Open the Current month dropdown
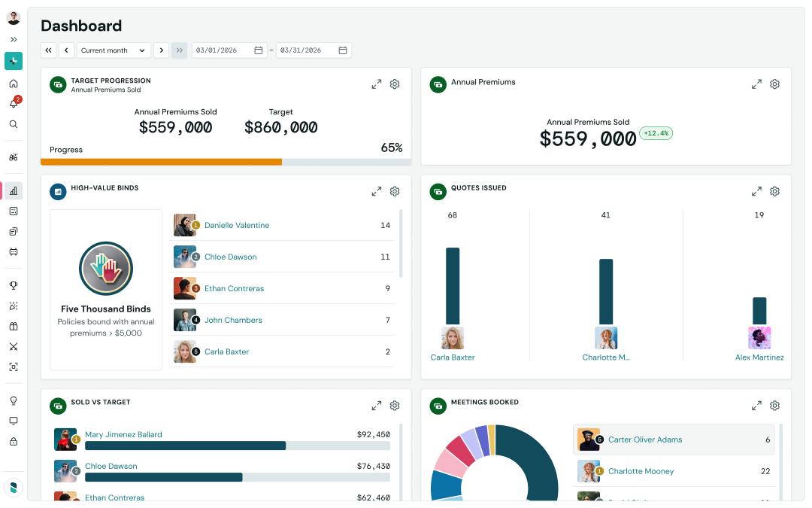The image size is (812, 508). pos(114,50)
